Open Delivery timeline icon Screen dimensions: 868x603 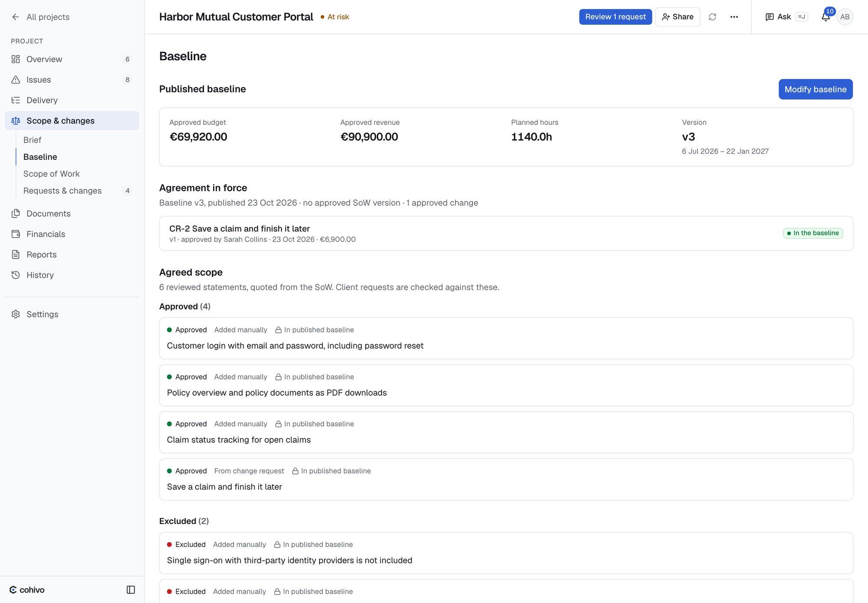coord(16,100)
